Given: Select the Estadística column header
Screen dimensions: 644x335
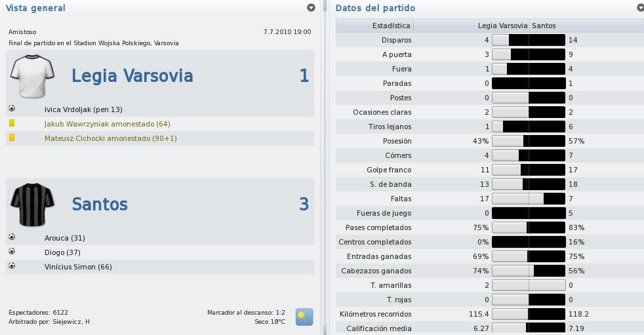Looking at the screenshot, I should tap(391, 26).
